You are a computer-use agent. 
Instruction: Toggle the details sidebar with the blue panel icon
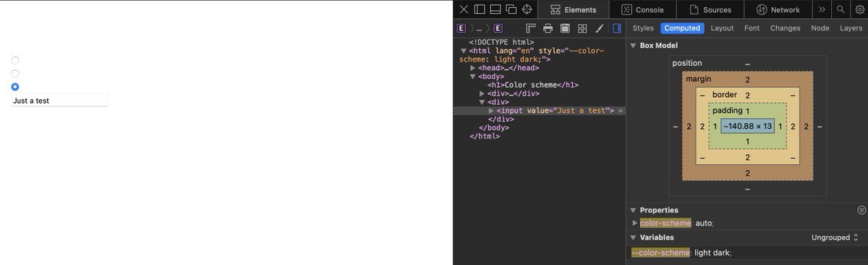click(x=617, y=28)
